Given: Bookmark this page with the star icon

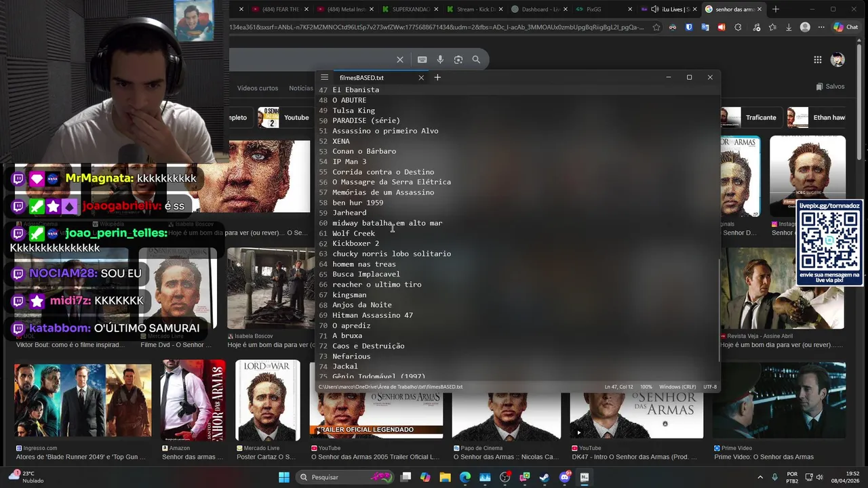Looking at the screenshot, I should click(x=656, y=27).
